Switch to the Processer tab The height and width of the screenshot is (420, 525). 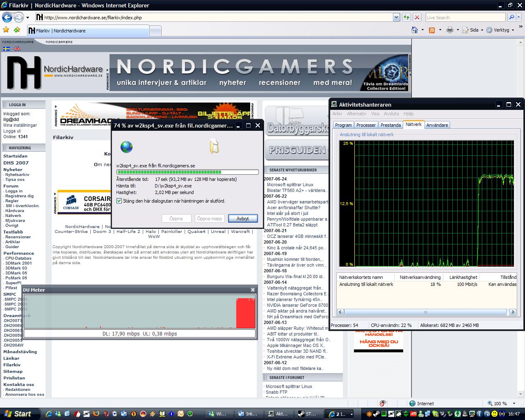point(366,125)
